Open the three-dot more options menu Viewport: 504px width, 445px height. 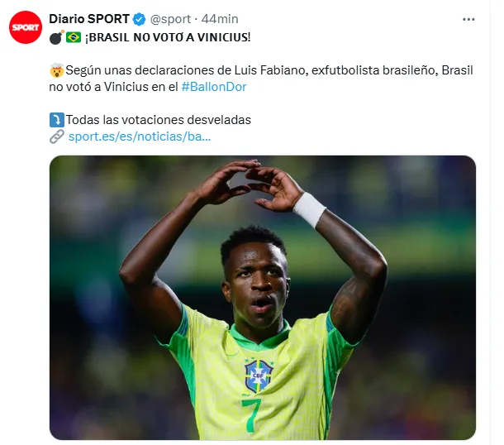[x=468, y=20]
